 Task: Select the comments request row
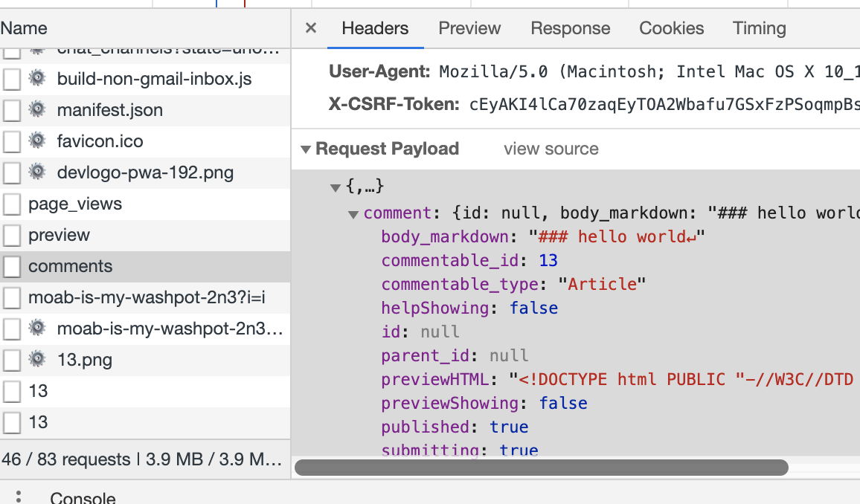[x=145, y=266]
